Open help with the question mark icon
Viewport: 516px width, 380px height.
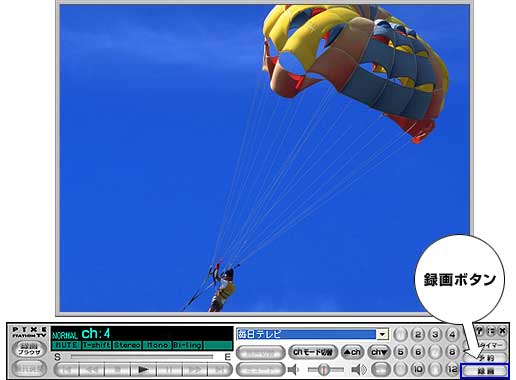pyautogui.click(x=480, y=331)
